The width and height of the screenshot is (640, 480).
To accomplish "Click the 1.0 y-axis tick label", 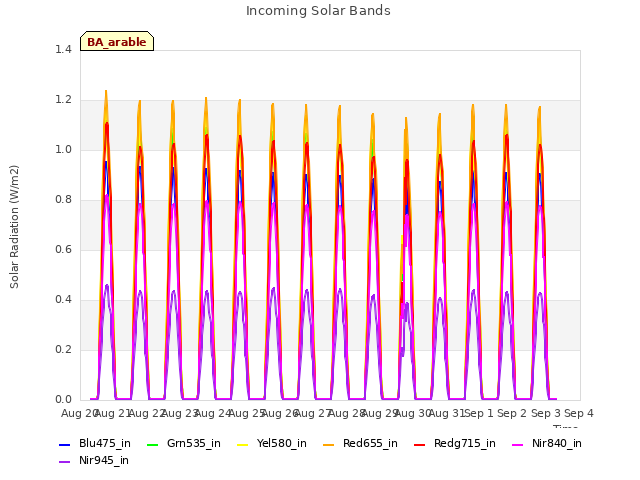I will [x=63, y=149].
